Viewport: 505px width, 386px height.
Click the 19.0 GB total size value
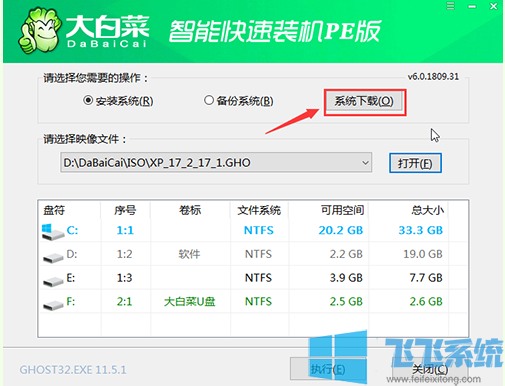coord(423,254)
